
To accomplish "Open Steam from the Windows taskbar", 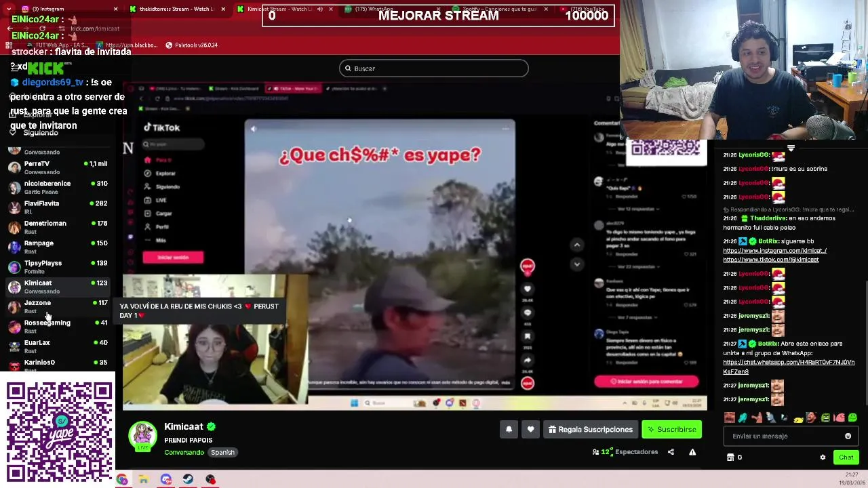I will tap(188, 479).
